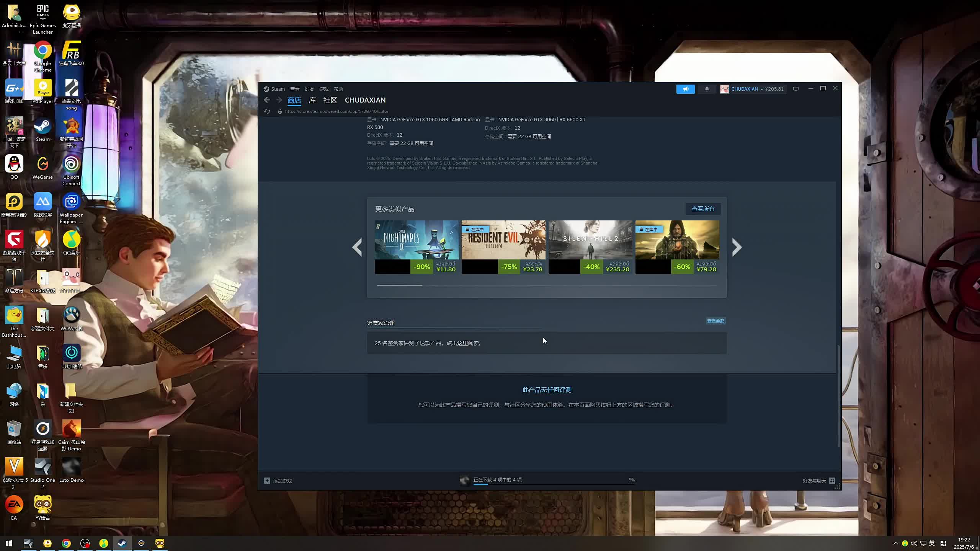The width and height of the screenshot is (980, 551).
Task: Click the Steam icon in the taskbar
Action: click(x=122, y=543)
